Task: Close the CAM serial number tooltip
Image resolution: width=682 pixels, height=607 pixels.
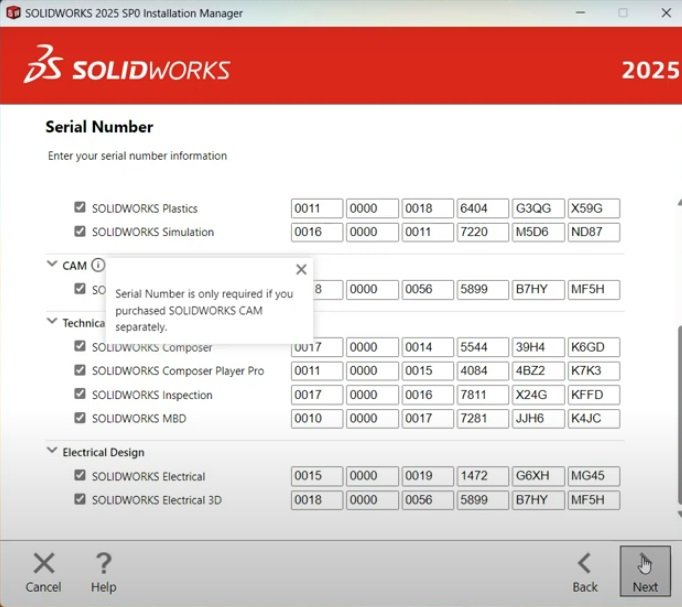Action: (301, 270)
